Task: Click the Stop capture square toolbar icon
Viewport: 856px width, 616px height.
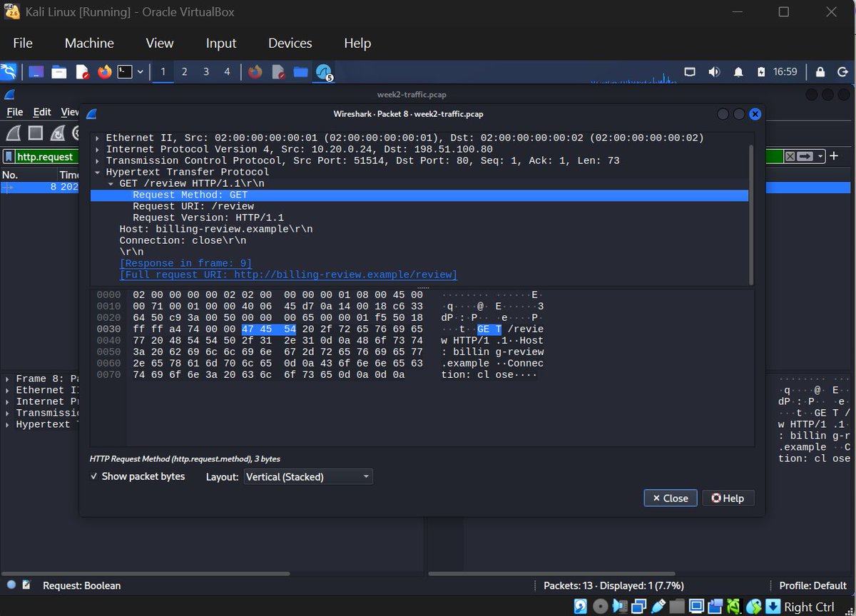Action: click(36, 133)
